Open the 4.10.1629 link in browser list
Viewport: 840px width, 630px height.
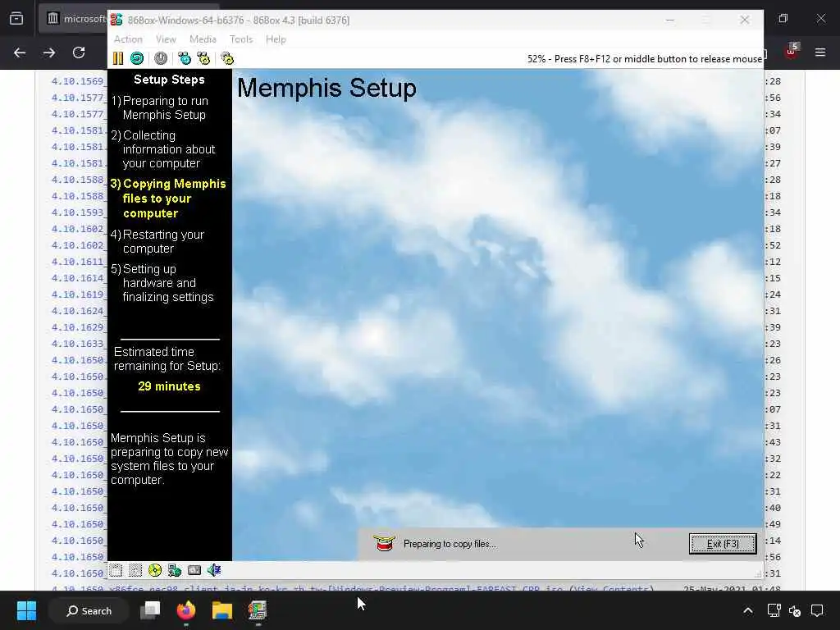pyautogui.click(x=78, y=327)
